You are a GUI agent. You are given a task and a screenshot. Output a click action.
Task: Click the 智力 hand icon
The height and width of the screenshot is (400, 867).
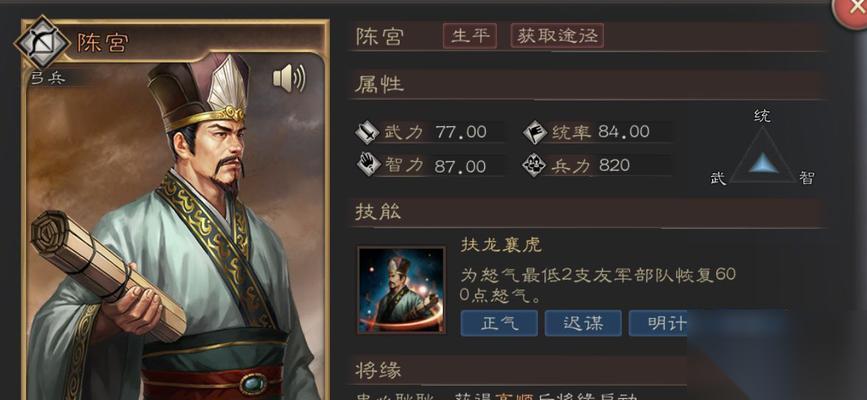click(368, 165)
